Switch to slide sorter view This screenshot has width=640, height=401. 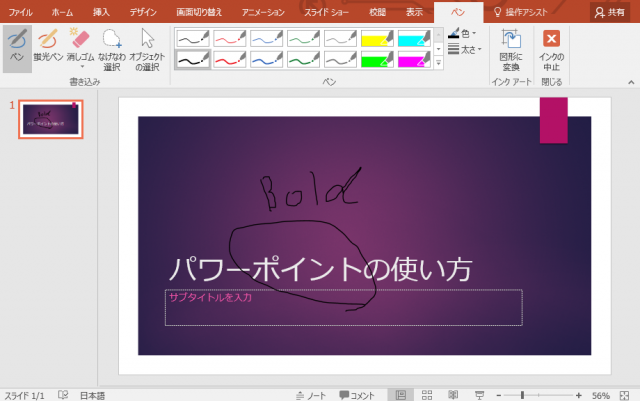click(x=427, y=395)
